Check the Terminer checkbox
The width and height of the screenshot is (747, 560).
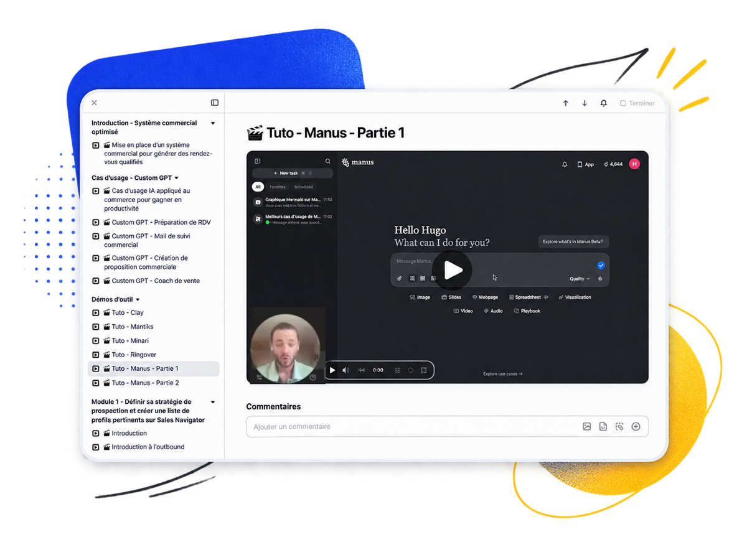623,103
